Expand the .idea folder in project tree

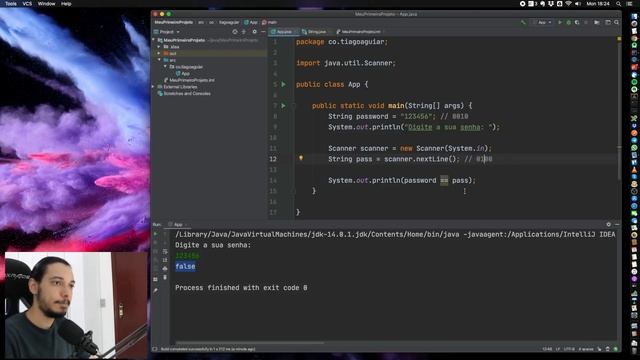[159, 47]
